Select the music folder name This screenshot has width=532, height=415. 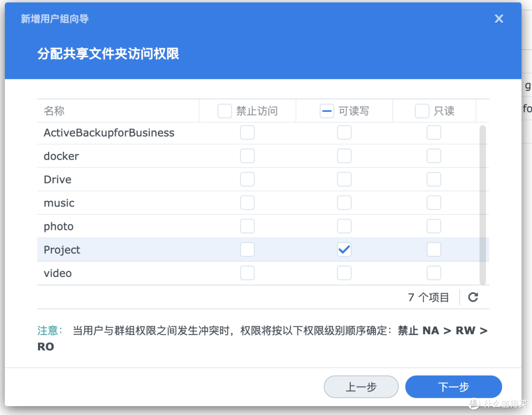[x=59, y=203]
